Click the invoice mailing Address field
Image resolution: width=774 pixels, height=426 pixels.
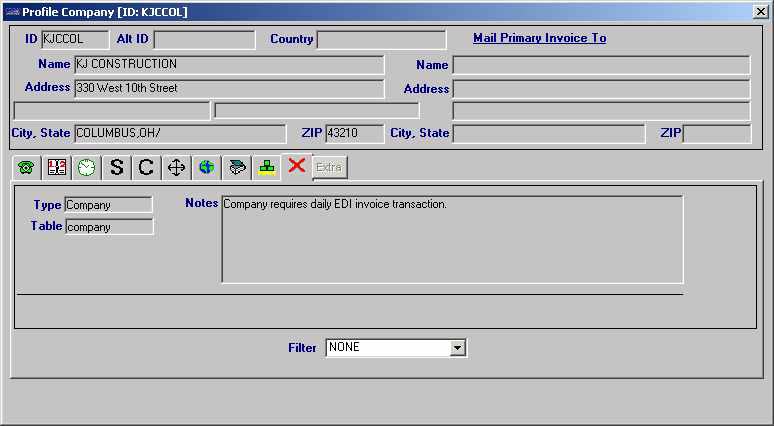point(601,89)
